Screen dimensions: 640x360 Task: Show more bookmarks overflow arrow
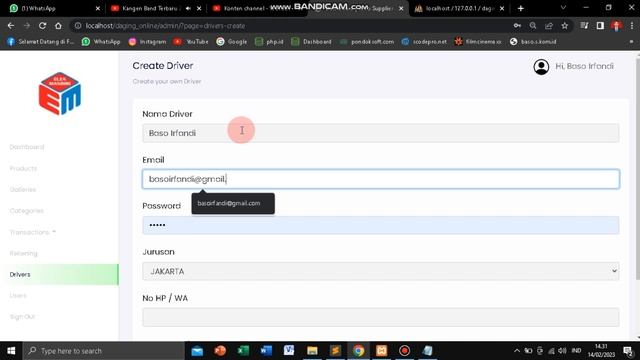click(x=631, y=42)
